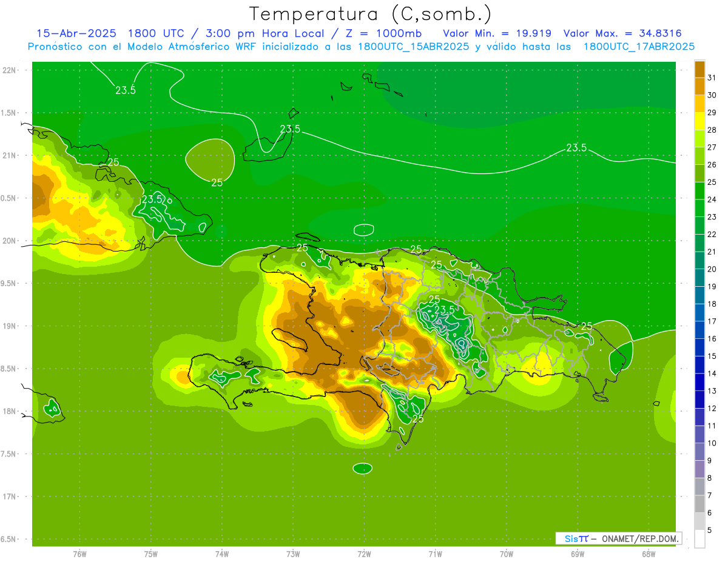
Task: Click the '74W' longitude axis label
Action: click(222, 554)
